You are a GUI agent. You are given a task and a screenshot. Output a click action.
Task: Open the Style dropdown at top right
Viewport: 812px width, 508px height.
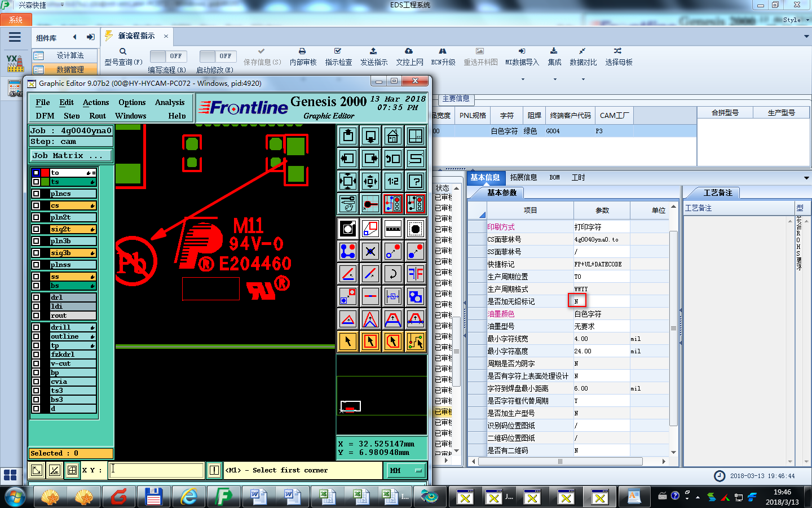pyautogui.click(x=807, y=20)
